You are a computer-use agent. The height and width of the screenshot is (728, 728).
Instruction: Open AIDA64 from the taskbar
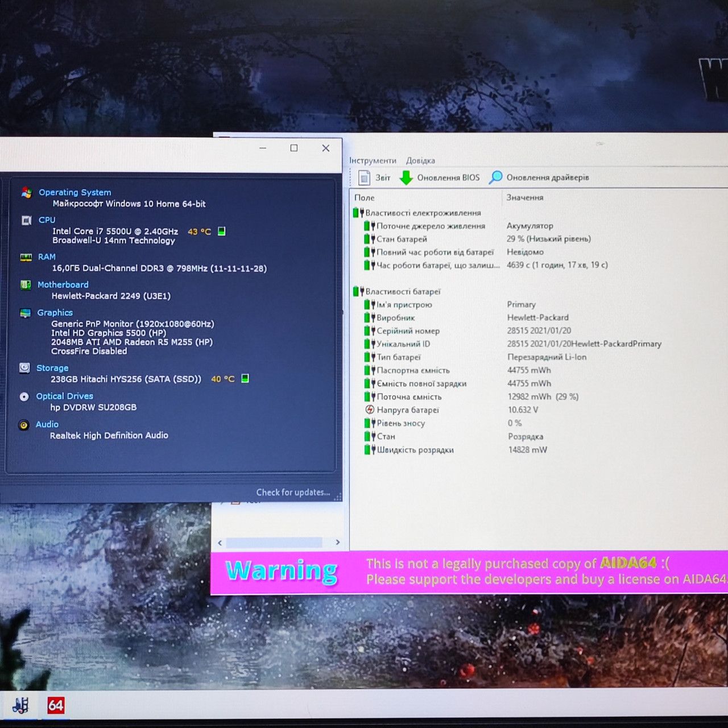click(56, 706)
